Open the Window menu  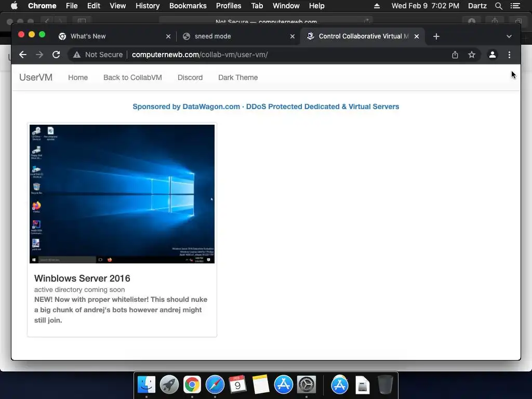pyautogui.click(x=286, y=6)
